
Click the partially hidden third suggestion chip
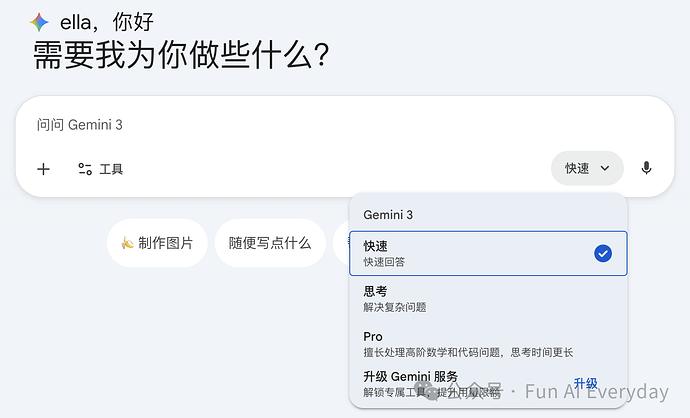pyautogui.click(x=341, y=243)
